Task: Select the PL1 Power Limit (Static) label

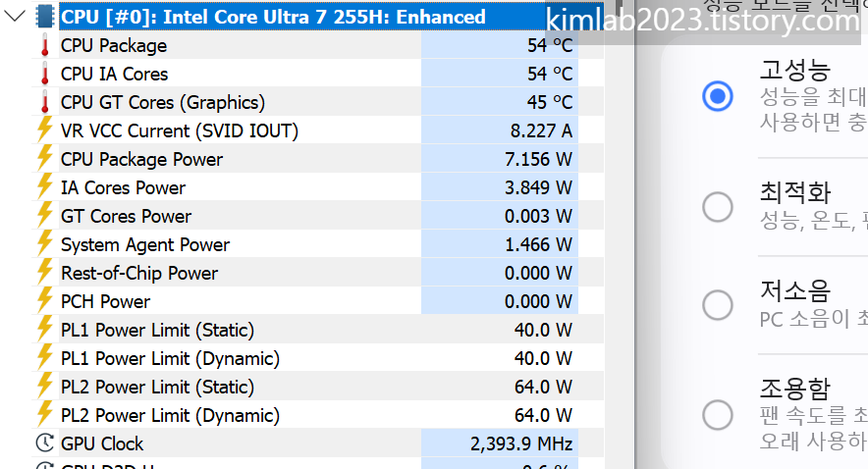Action: tap(158, 331)
